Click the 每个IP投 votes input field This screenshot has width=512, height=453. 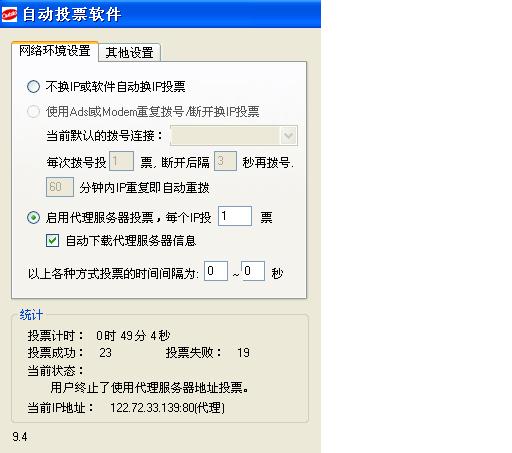click(235, 216)
